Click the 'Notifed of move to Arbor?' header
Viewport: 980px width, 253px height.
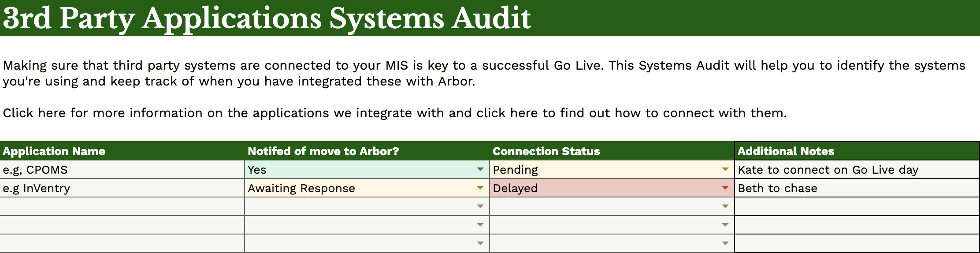click(x=323, y=151)
